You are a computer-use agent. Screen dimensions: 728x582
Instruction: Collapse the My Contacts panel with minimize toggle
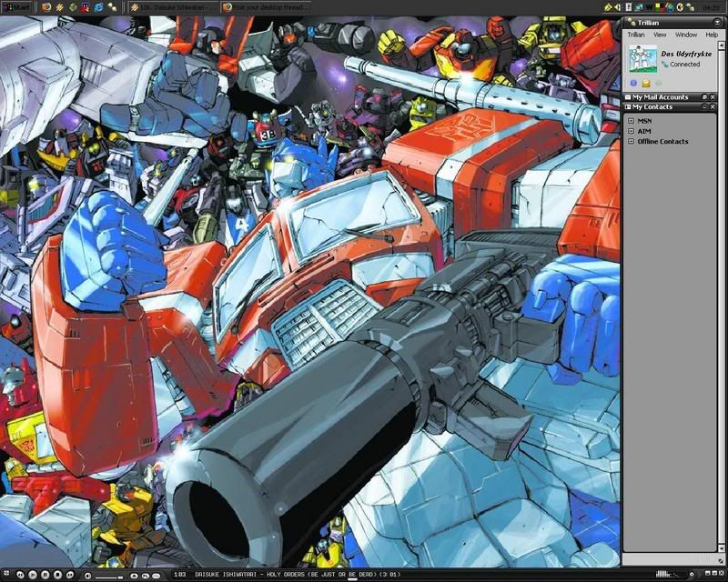(x=703, y=107)
